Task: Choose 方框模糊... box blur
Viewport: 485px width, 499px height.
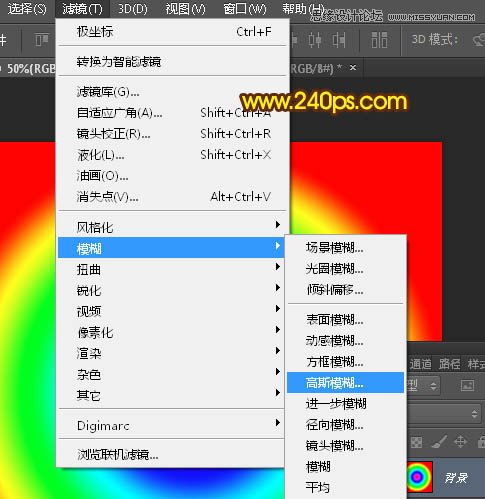Action: tap(346, 362)
